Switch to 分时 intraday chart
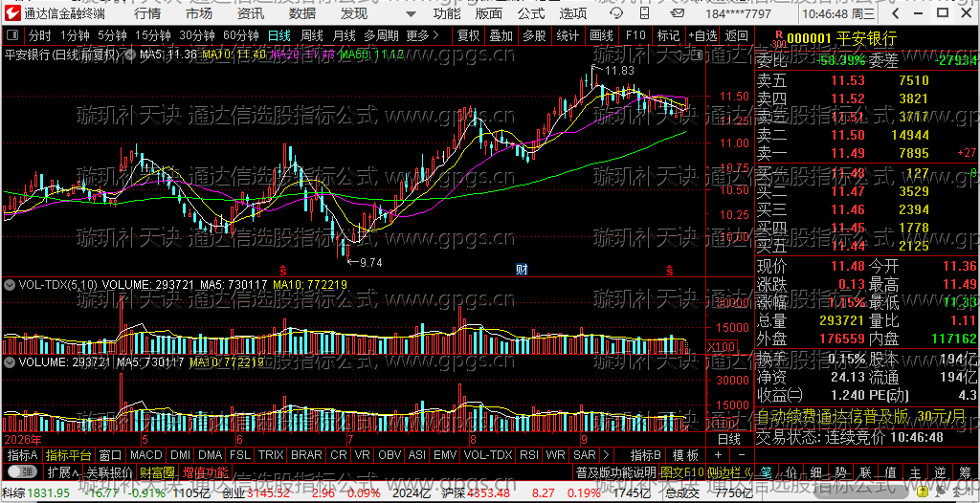The image size is (980, 503). pos(40,35)
